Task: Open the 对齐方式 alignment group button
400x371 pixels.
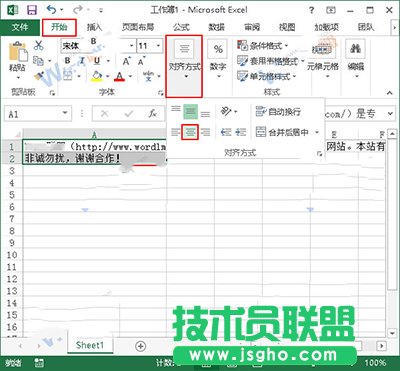Action: 184,66
